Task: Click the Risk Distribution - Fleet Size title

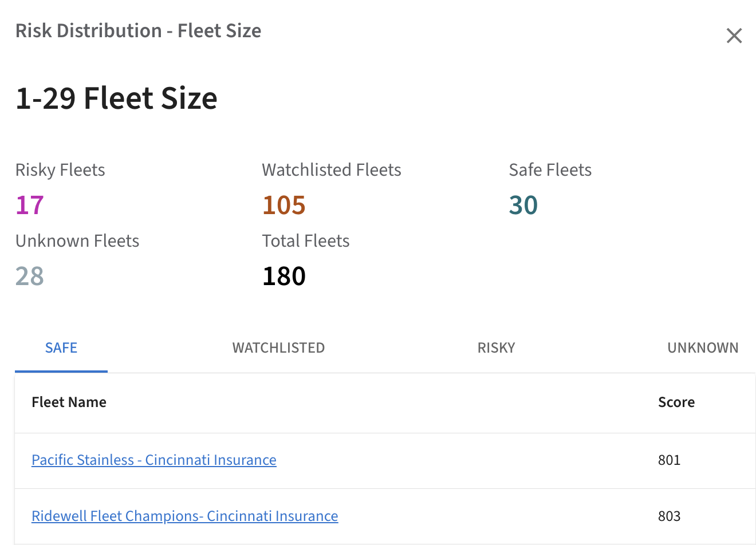Action: click(x=138, y=31)
